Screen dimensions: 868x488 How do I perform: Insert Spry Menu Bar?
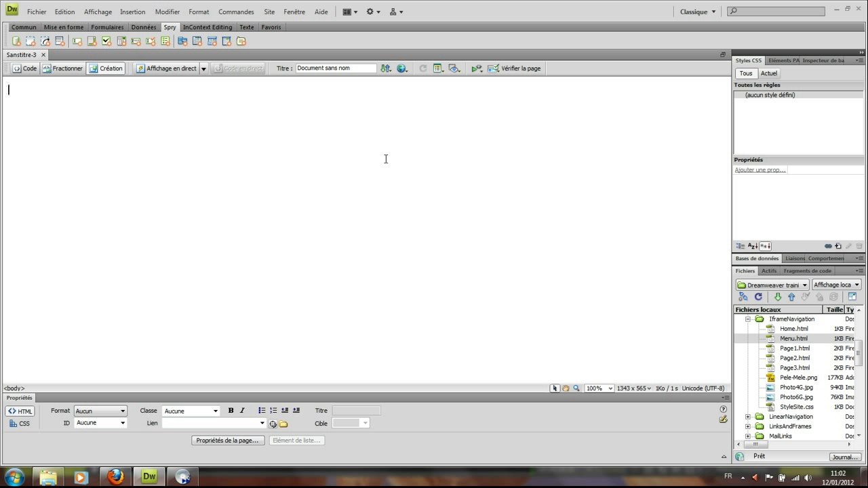[182, 41]
